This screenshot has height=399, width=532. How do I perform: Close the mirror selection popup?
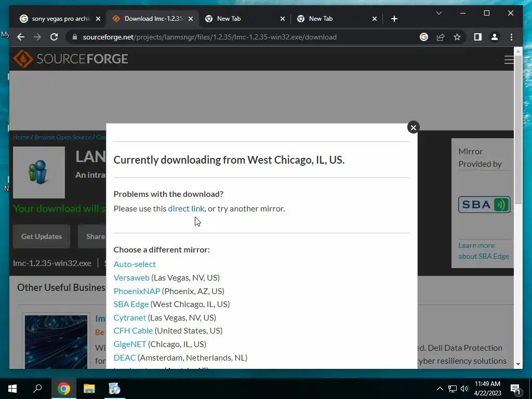tap(413, 128)
